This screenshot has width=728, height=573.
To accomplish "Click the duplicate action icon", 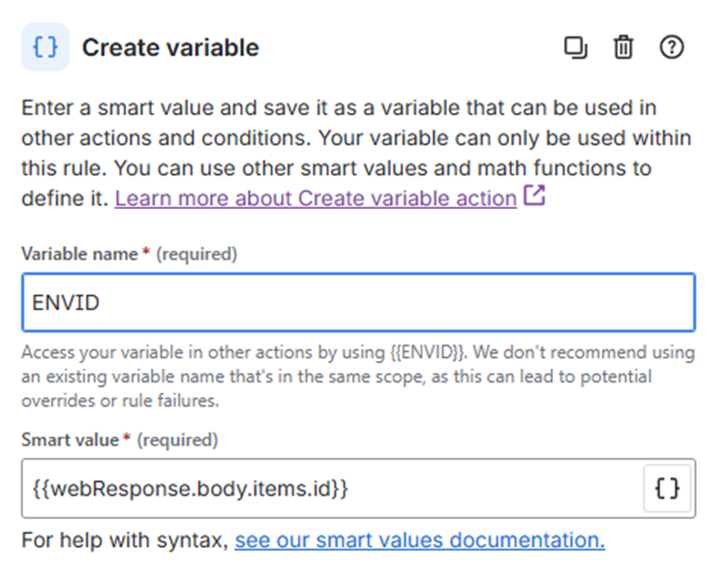I will pos(576,47).
